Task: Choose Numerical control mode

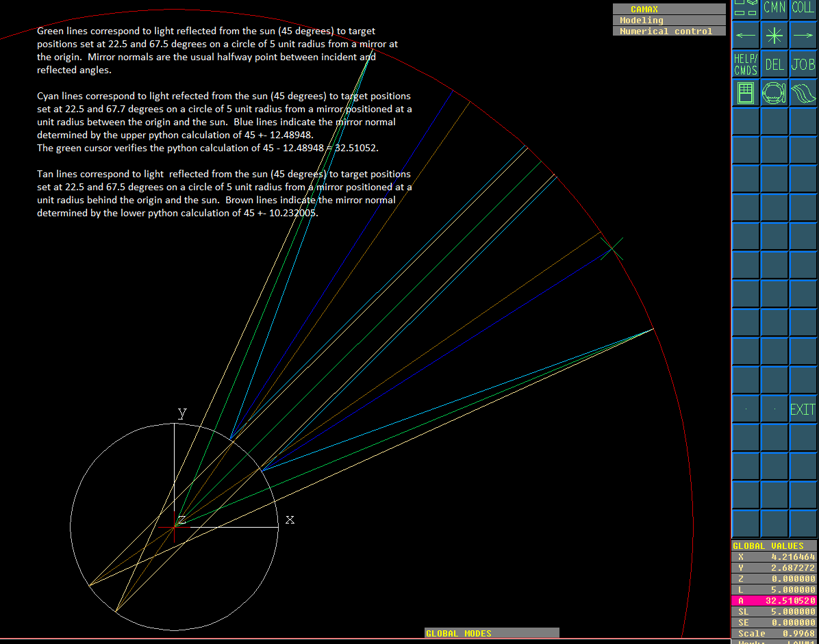Action: coord(669,31)
